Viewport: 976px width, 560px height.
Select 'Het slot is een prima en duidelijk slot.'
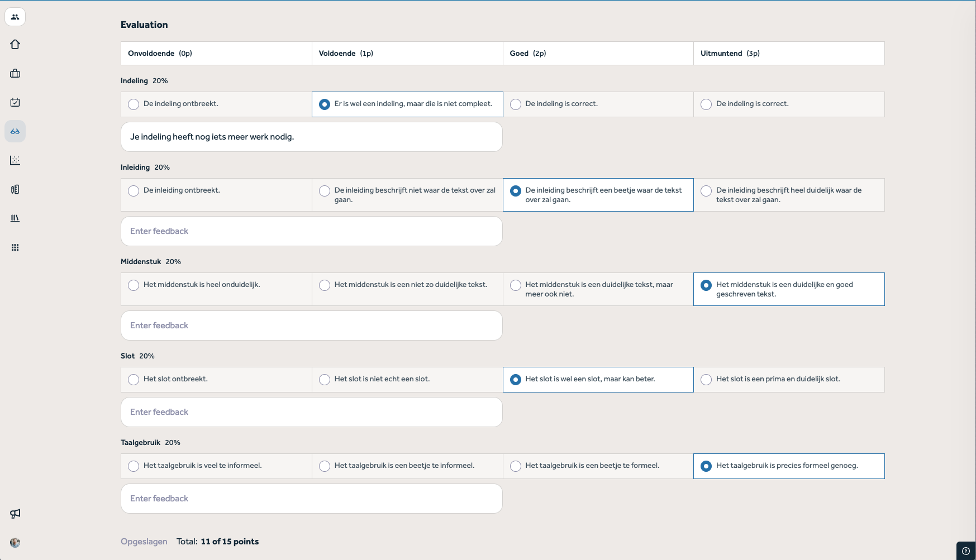pyautogui.click(x=789, y=380)
